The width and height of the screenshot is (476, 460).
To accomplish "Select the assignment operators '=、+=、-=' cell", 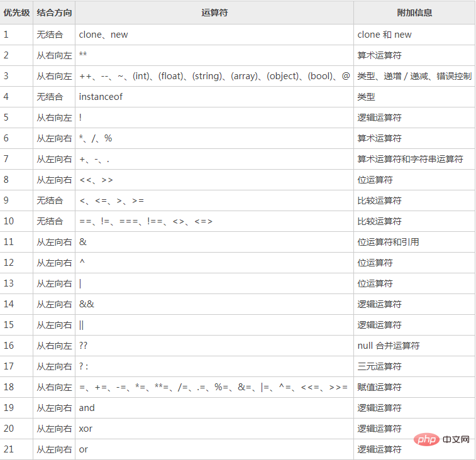I will [214, 387].
